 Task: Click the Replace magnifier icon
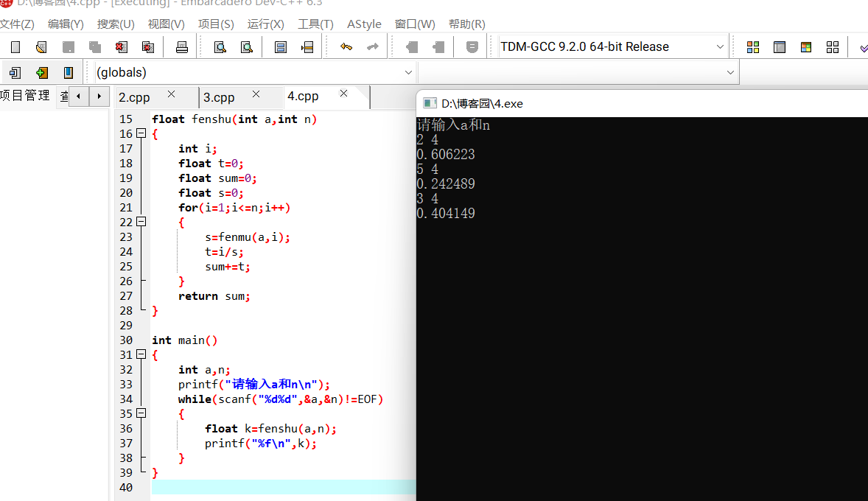[x=246, y=47]
